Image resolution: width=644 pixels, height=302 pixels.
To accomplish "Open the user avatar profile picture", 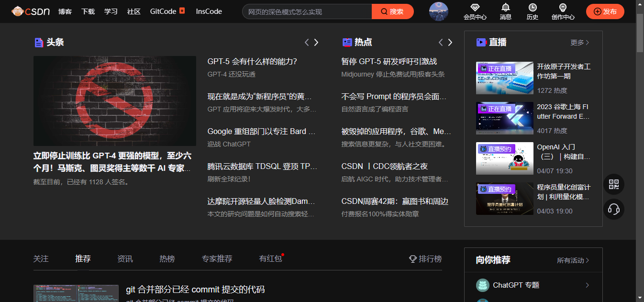I will [x=439, y=11].
